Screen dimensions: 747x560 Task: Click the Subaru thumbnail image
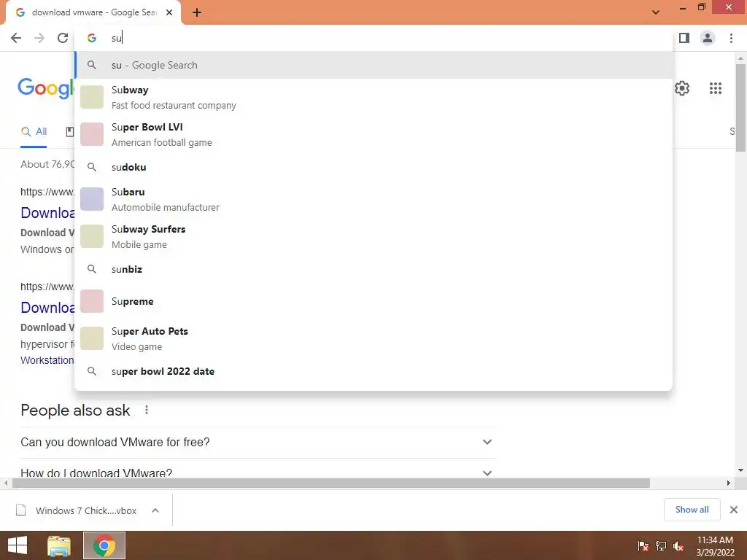tap(92, 199)
